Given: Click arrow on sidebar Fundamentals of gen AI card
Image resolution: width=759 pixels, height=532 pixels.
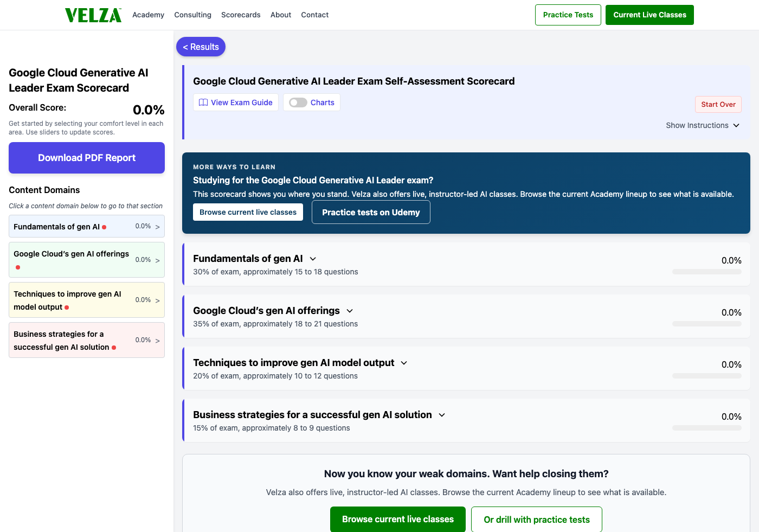Looking at the screenshot, I should (158, 227).
